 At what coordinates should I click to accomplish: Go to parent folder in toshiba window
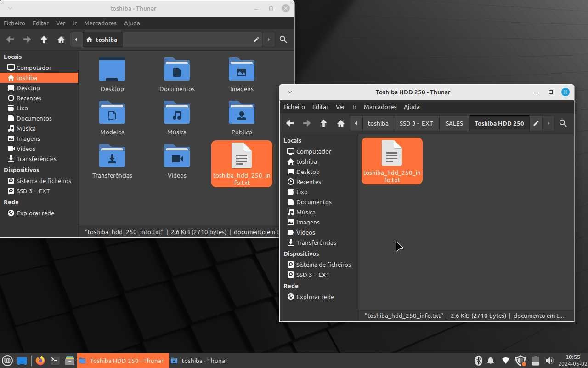pyautogui.click(x=44, y=40)
